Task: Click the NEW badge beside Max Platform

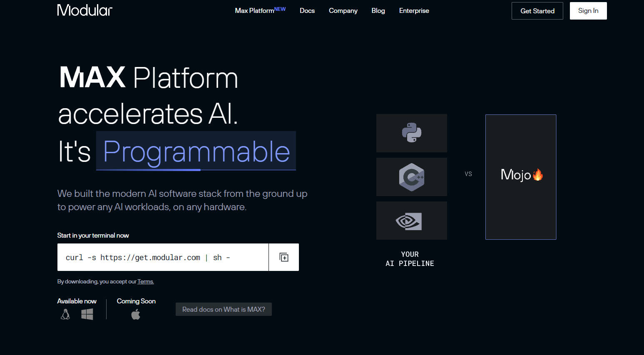Action: click(280, 9)
